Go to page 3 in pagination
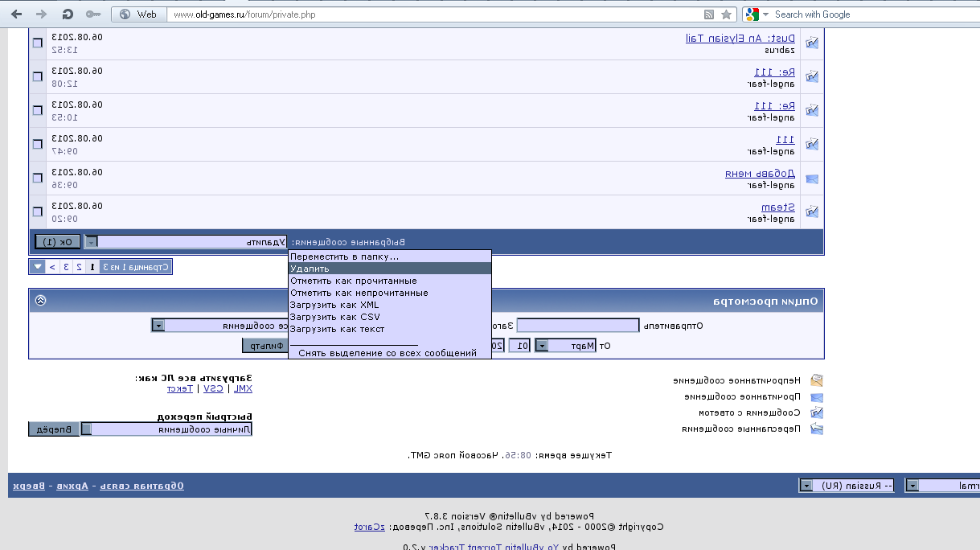The image size is (980, 550). pos(66,266)
